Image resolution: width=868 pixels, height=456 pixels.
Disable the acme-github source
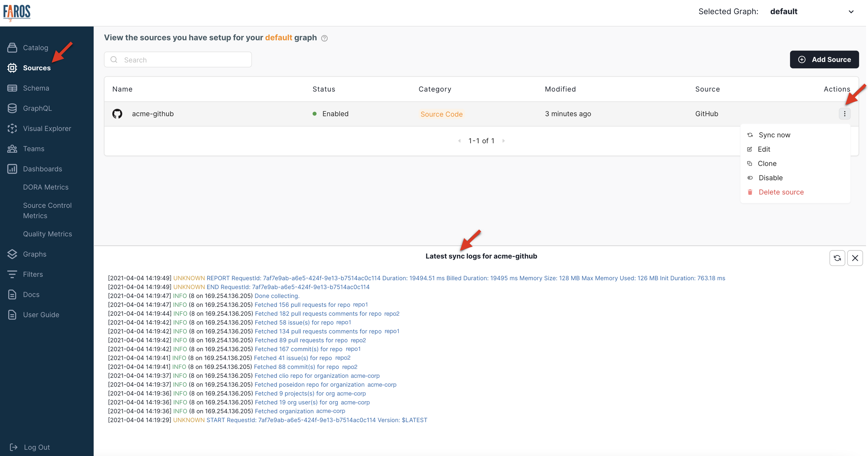[770, 178]
